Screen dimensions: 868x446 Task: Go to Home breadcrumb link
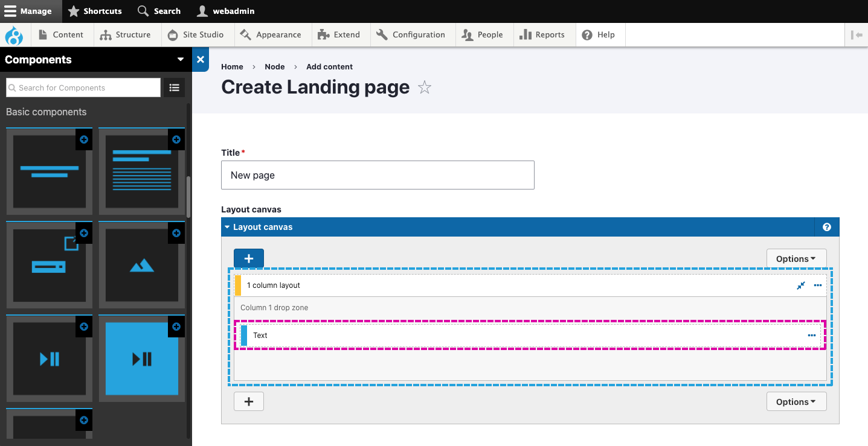tap(232, 66)
